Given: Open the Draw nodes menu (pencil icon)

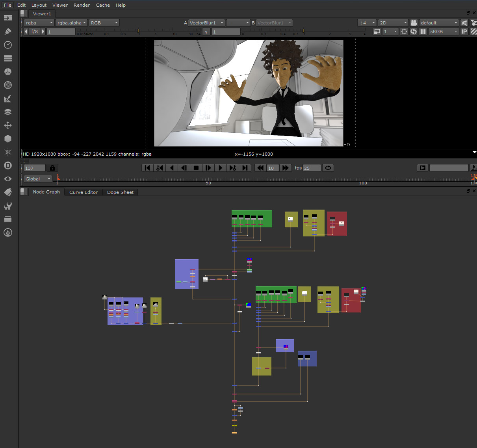Looking at the screenshot, I should pyautogui.click(x=8, y=32).
